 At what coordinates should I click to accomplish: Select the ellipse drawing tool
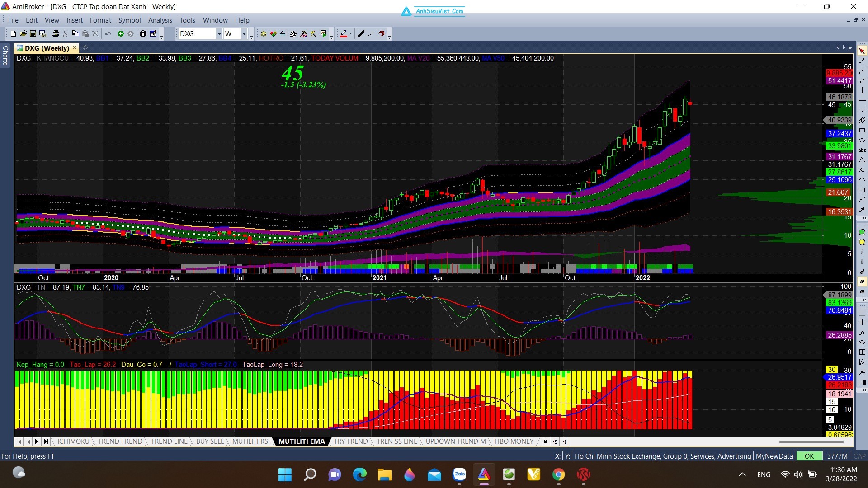[862, 140]
